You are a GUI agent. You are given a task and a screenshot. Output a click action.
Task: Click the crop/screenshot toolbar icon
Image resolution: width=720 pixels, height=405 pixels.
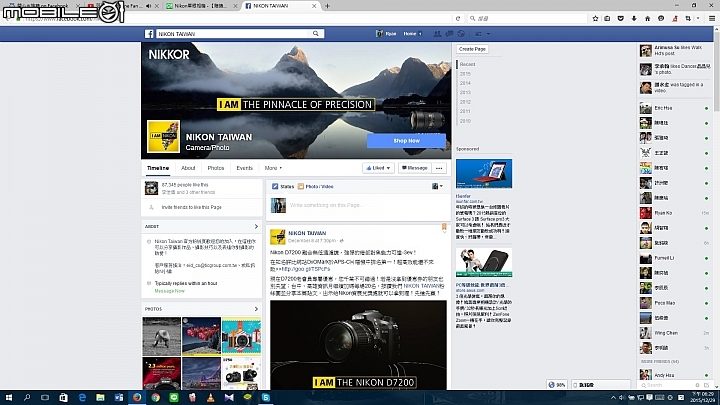(x=688, y=18)
